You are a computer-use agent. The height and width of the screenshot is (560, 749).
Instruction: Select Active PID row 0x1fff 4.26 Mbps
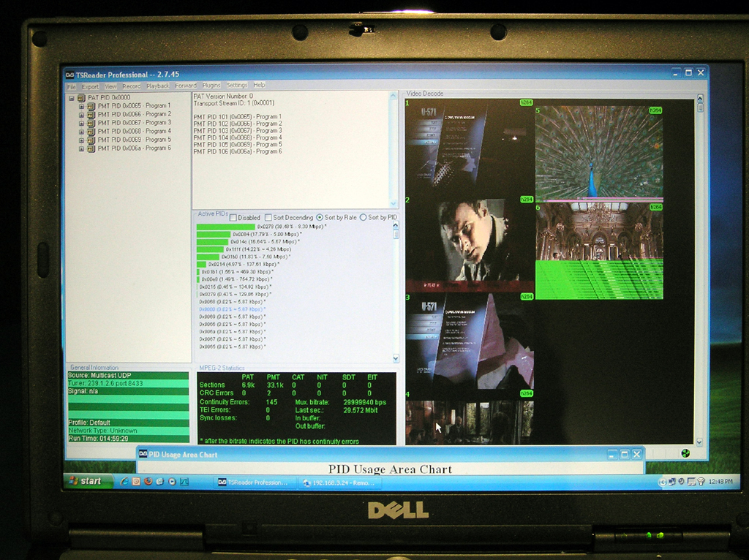point(244,249)
